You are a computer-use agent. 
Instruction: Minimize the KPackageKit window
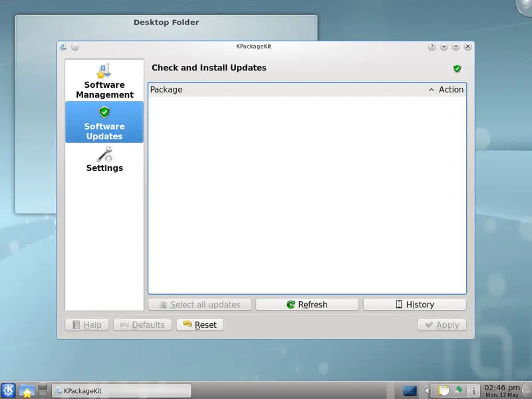point(444,47)
